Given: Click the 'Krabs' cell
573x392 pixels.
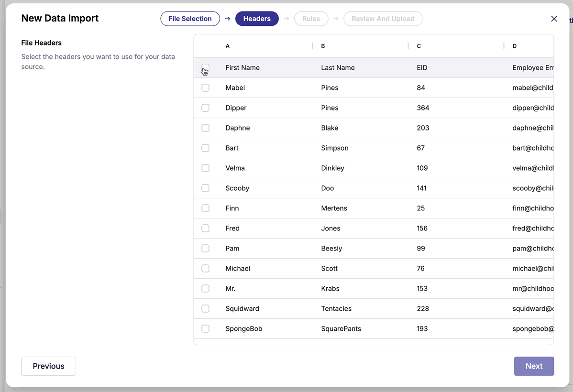Looking at the screenshot, I should coord(331,289).
